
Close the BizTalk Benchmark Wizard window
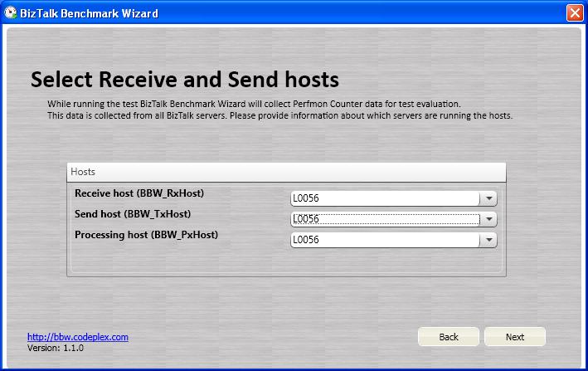click(575, 13)
